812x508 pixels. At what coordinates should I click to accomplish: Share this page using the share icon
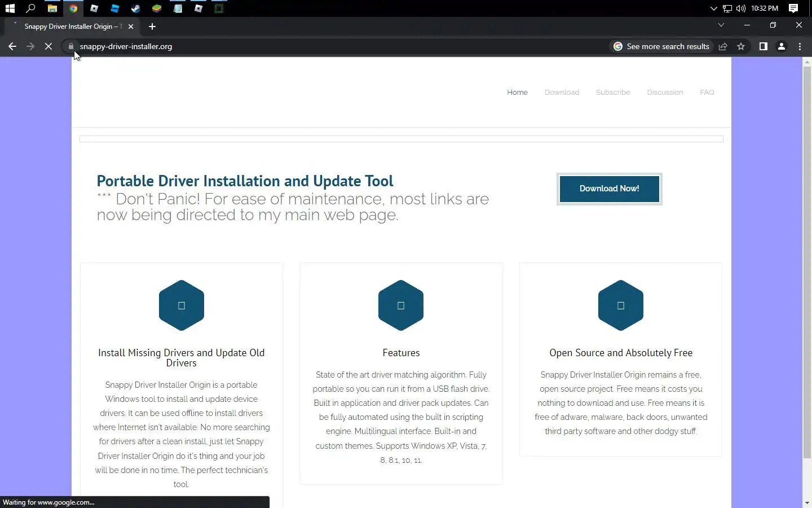[723, 46]
